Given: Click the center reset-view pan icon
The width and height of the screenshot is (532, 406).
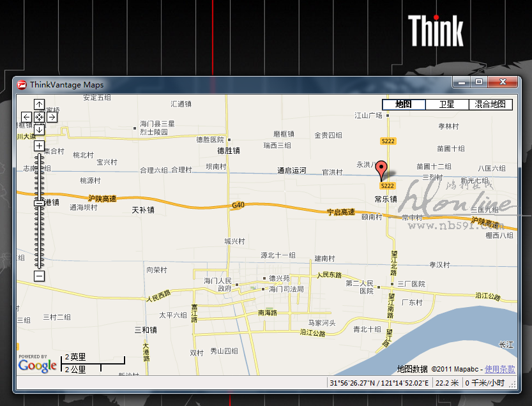Looking at the screenshot, I should pos(39,117).
